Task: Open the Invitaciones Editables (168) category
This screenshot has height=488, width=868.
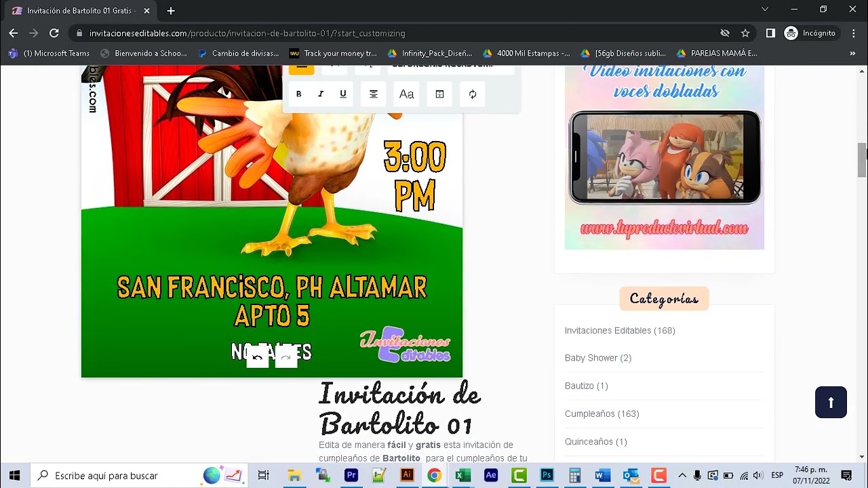Action: (x=620, y=331)
